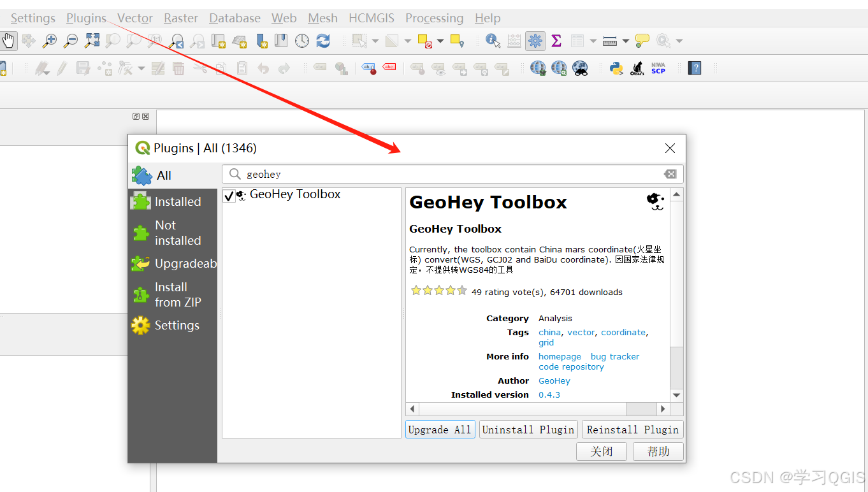
Task: Click Select by Location icon
Action: (457, 41)
